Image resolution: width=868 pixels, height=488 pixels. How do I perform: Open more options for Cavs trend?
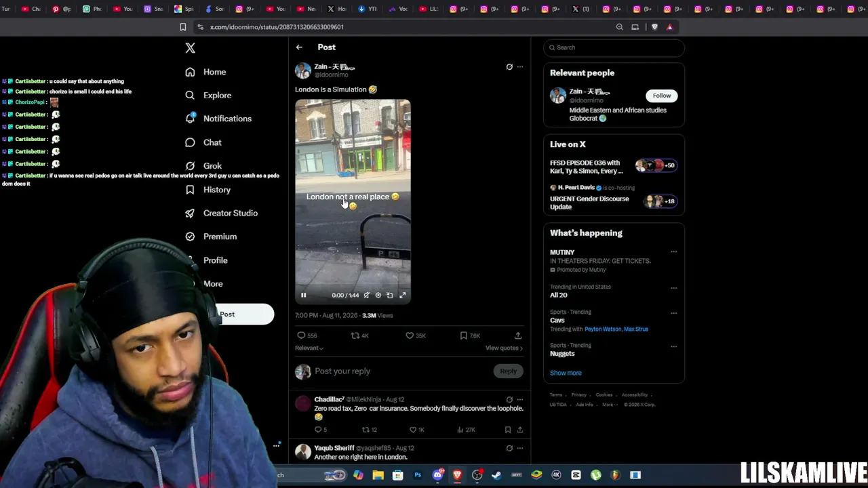click(673, 312)
